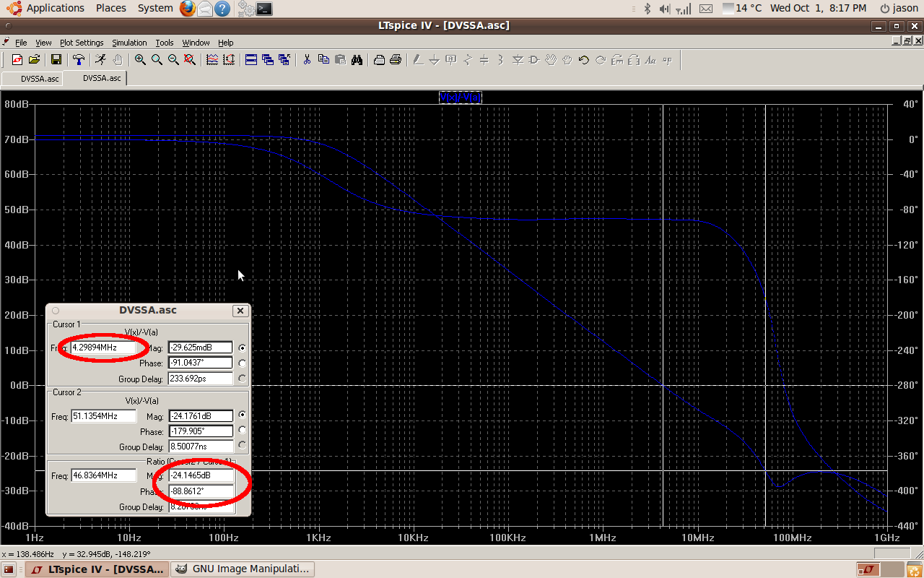Click the Zoom to rectangle magnifier icon

click(157, 60)
